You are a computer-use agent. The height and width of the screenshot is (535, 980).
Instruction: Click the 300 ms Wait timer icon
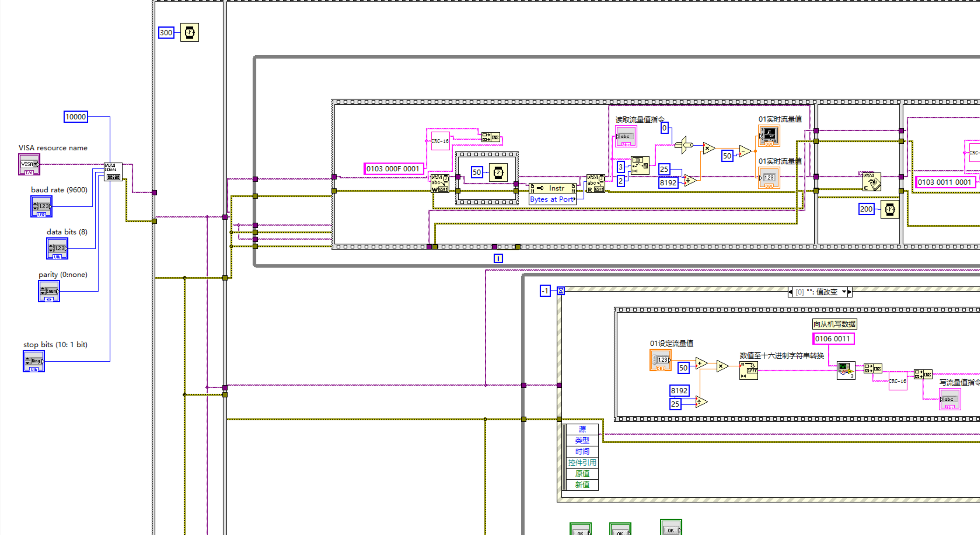click(x=189, y=32)
